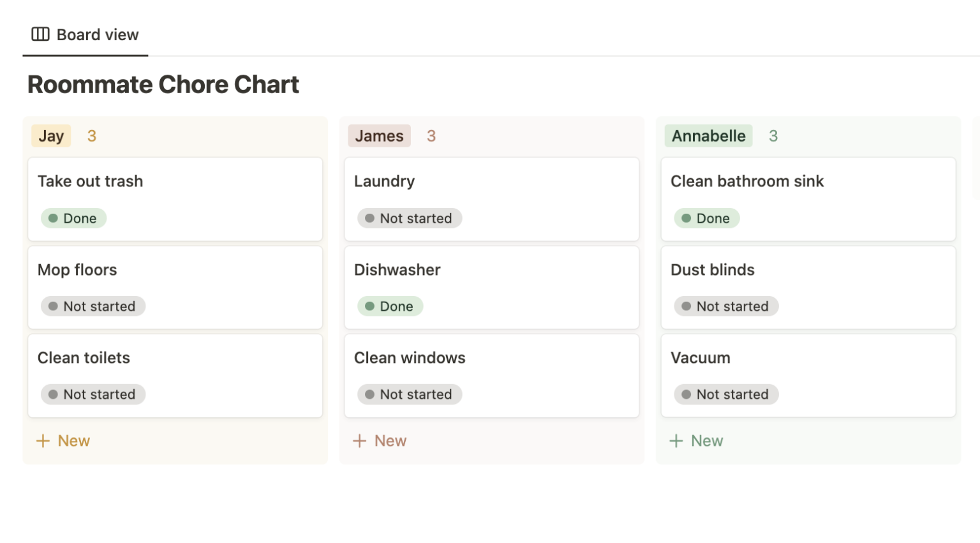Viewport: 980px width, 543px height.
Task: Open the Annabelle group header label
Action: tap(708, 136)
